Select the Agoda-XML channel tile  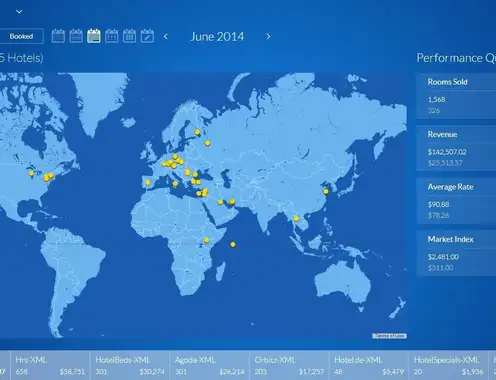click(x=209, y=365)
